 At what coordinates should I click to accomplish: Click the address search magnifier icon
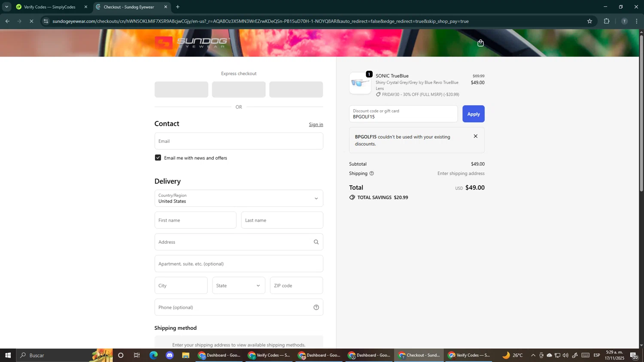[316, 242]
